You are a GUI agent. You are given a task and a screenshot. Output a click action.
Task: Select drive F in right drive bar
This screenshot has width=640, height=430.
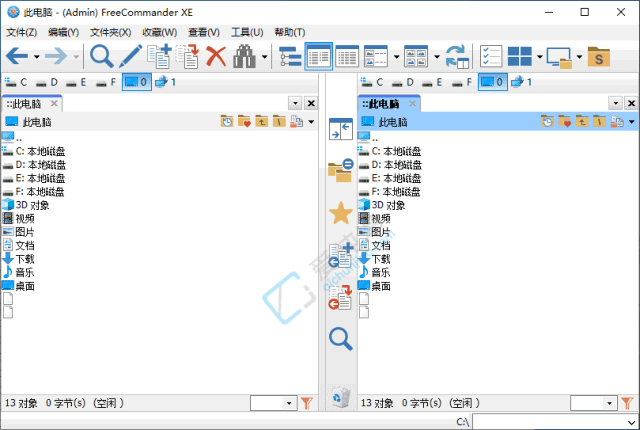462,82
